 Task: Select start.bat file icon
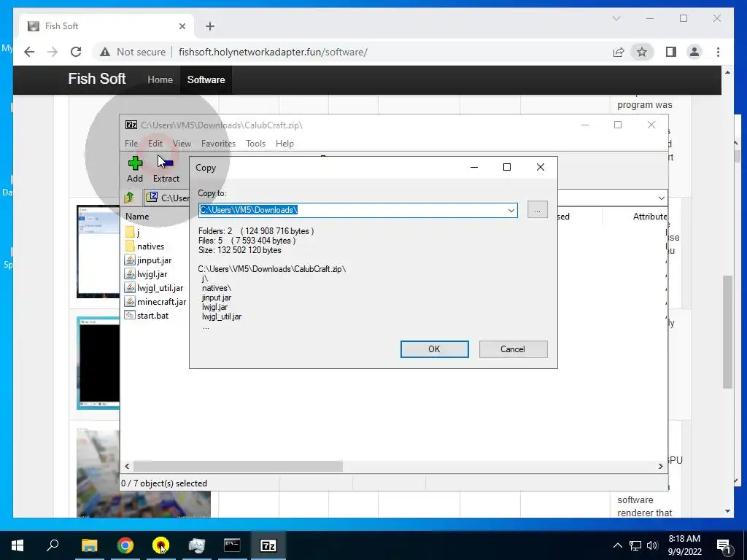pyautogui.click(x=130, y=315)
